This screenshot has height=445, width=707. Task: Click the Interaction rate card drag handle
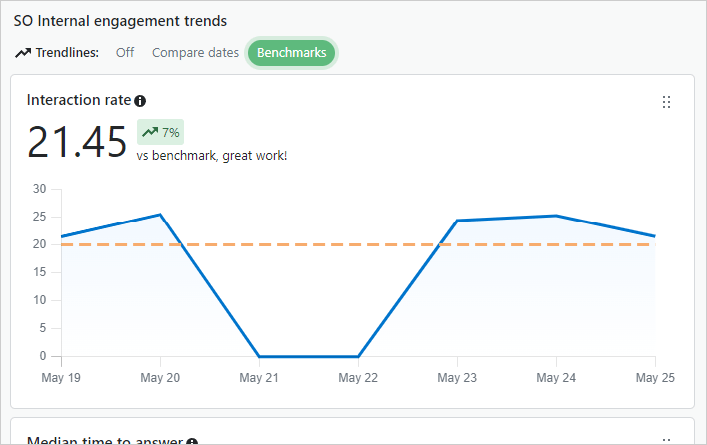[x=667, y=102]
